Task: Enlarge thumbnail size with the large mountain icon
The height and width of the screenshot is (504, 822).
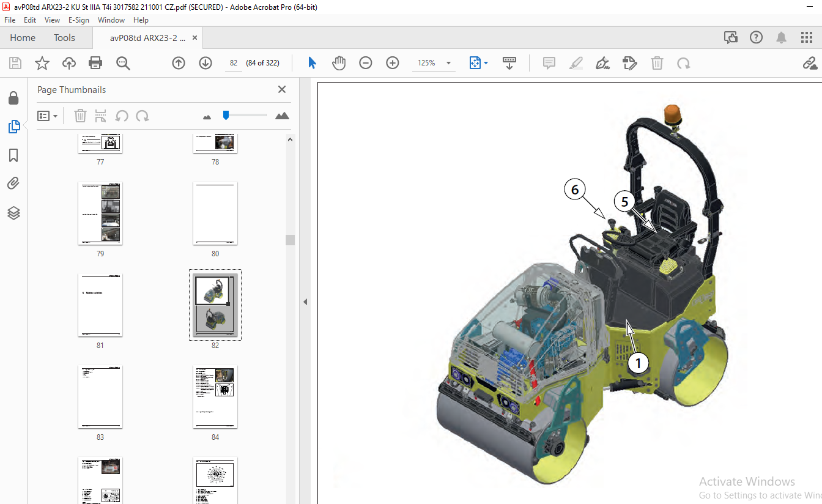Action: click(282, 116)
